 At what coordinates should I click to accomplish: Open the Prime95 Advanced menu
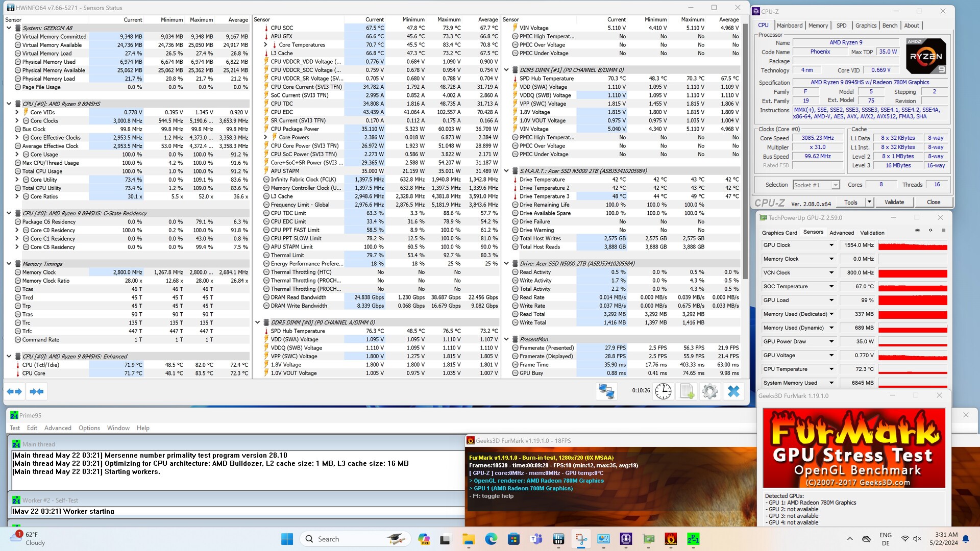coord(58,428)
